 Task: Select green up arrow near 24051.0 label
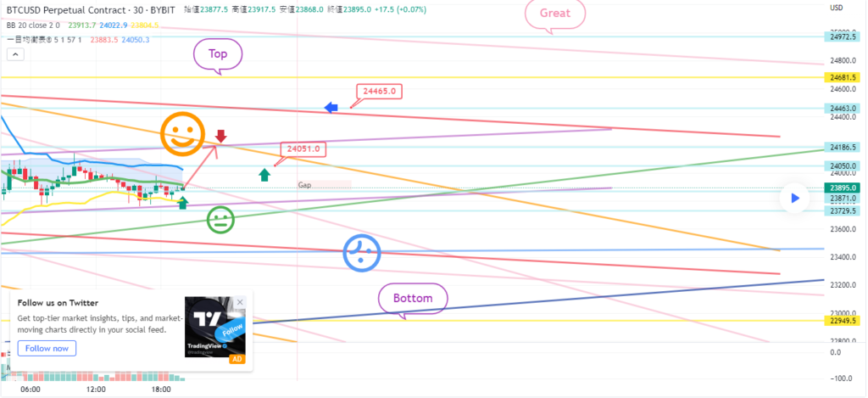coord(264,175)
